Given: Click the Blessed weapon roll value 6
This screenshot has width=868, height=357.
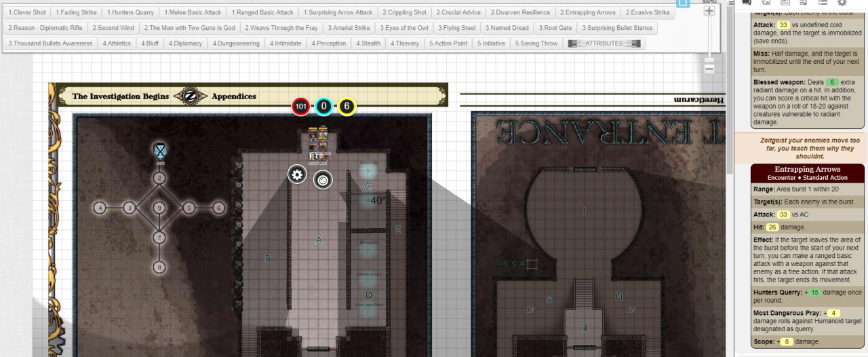Looking at the screenshot, I should [833, 82].
